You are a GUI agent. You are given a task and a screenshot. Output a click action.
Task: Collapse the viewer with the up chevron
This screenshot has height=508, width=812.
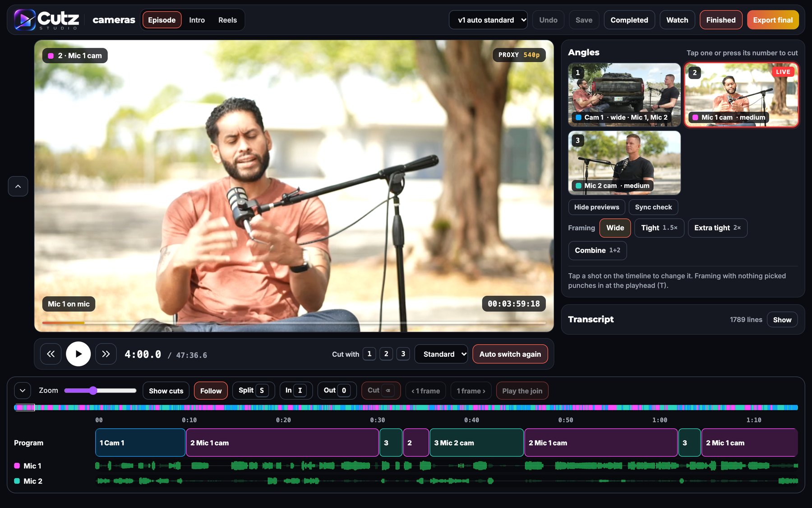pos(18,186)
